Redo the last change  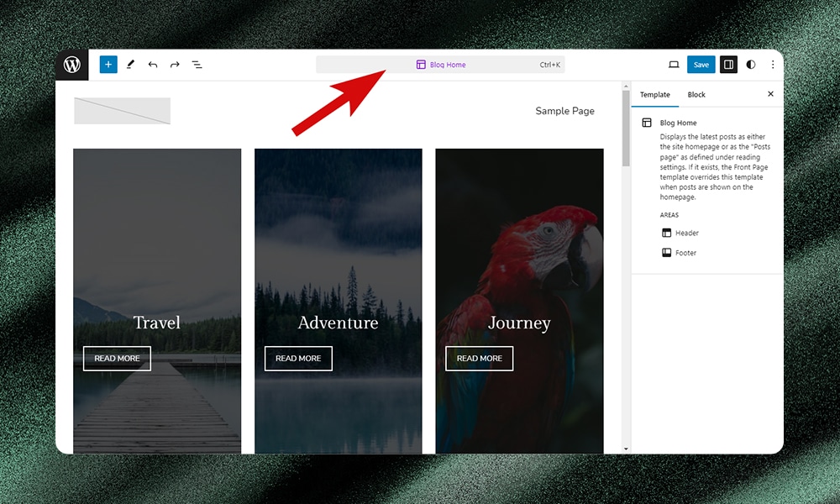pyautogui.click(x=174, y=64)
